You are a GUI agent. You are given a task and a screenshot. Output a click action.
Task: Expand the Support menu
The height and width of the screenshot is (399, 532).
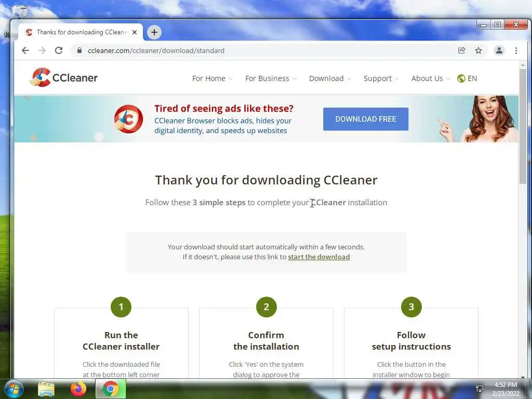[x=381, y=78]
